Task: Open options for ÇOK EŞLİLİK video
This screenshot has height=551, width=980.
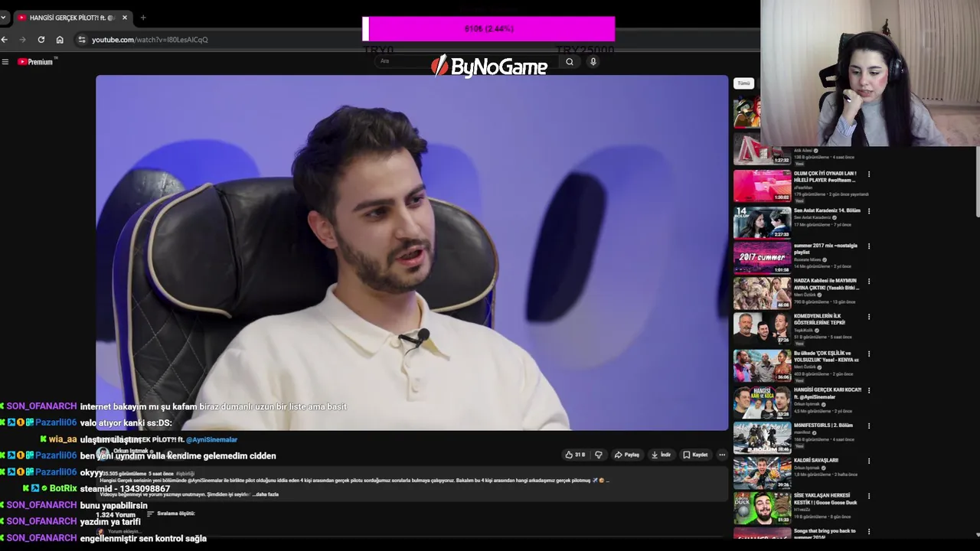Action: (869, 354)
